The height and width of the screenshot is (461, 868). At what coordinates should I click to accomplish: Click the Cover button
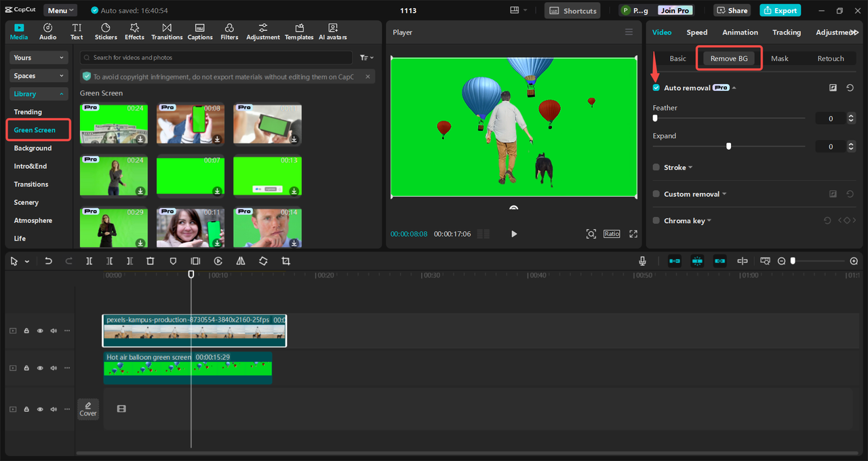[88, 409]
